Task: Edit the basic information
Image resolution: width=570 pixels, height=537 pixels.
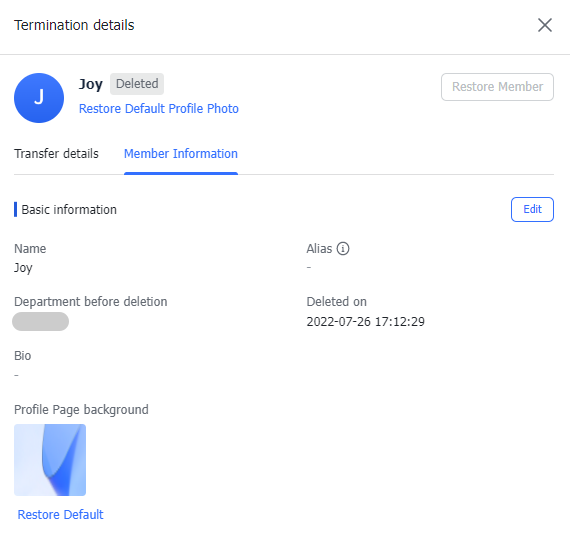Action: (x=532, y=209)
